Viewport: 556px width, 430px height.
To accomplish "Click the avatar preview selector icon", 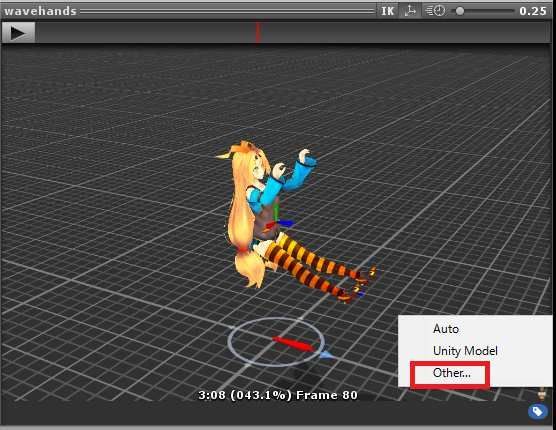I will click(541, 393).
